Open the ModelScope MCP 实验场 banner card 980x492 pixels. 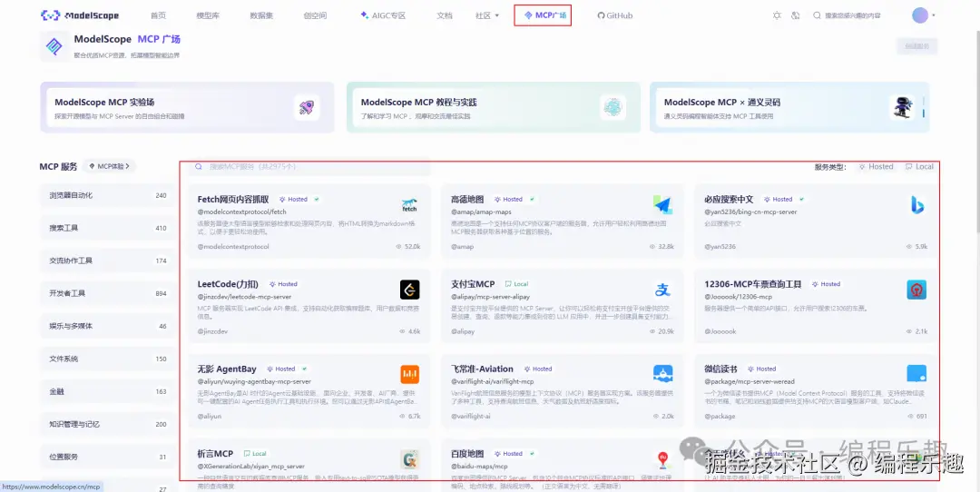coord(187,107)
